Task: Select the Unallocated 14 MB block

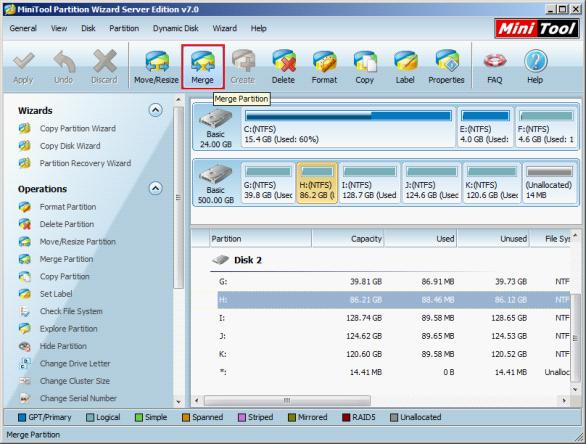Action: pyautogui.click(x=549, y=183)
